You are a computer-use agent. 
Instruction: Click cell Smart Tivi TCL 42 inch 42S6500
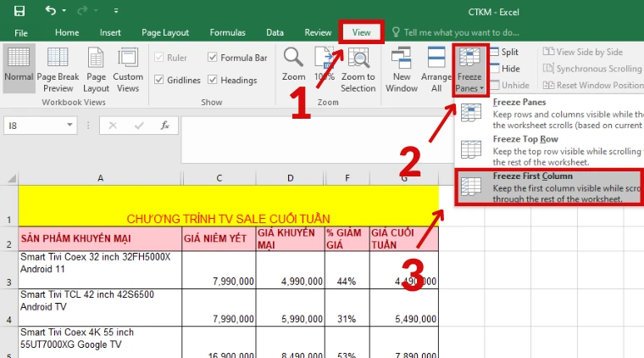pos(100,307)
